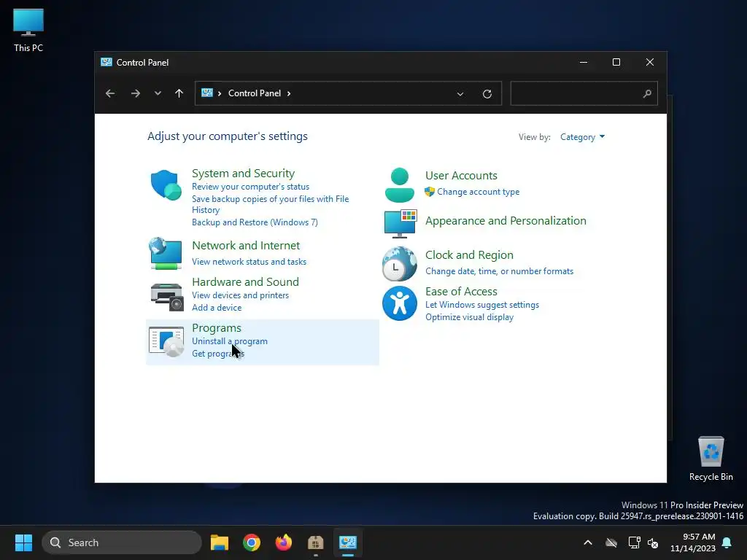Click the search magnifier icon in Control Panel
This screenshot has height=560, width=747.
click(647, 93)
